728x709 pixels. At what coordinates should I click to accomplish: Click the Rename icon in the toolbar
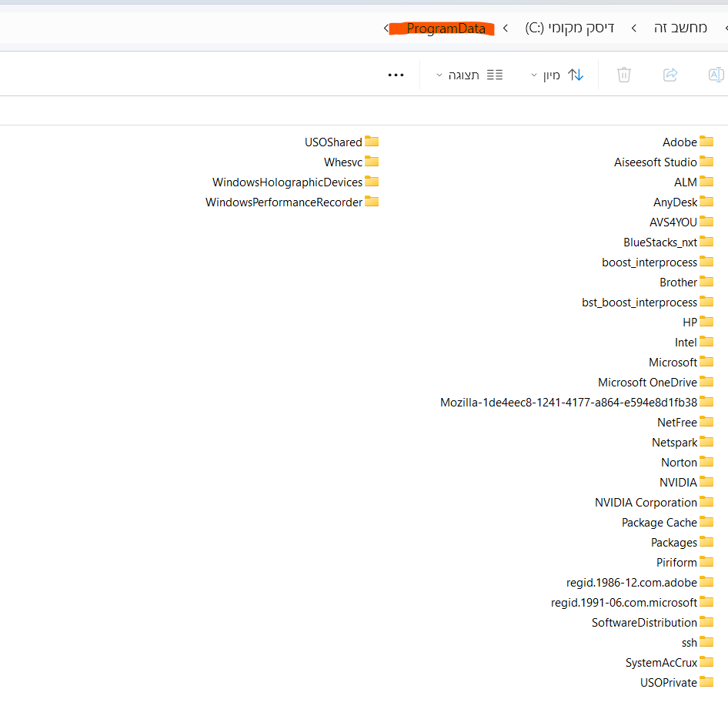pos(716,75)
